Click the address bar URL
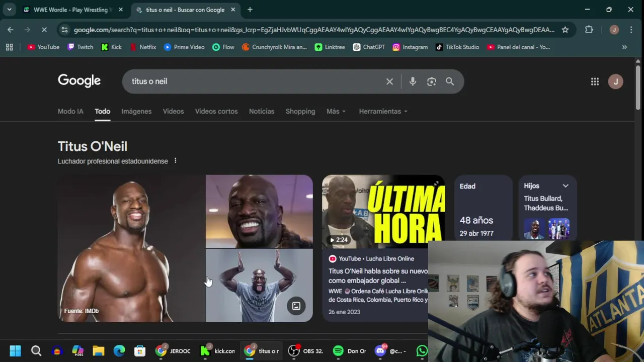The image size is (644, 362). [x=314, y=30]
